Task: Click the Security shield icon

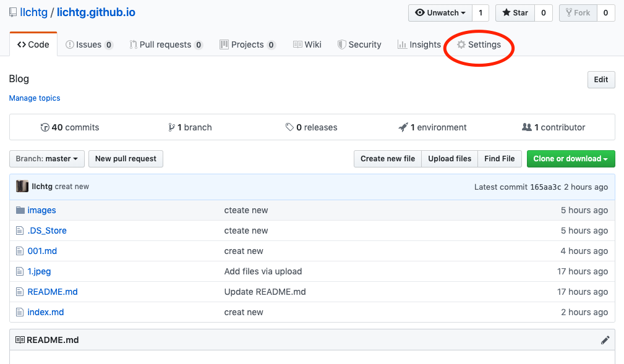Action: (341, 44)
